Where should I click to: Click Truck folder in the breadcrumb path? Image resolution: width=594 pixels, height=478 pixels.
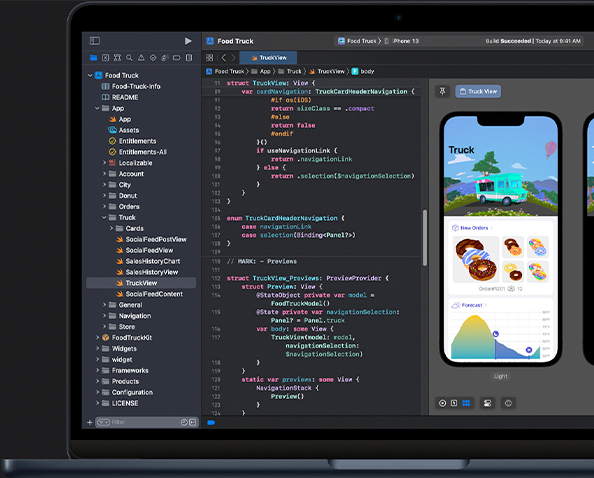(x=290, y=71)
